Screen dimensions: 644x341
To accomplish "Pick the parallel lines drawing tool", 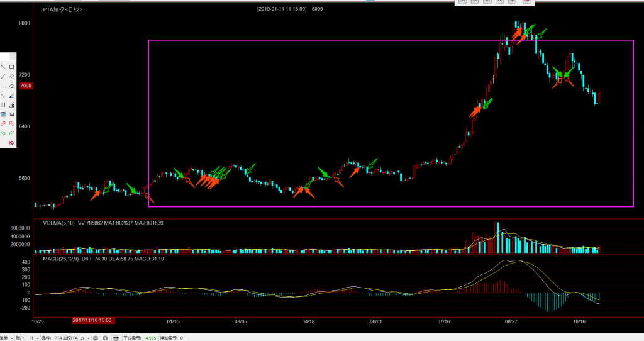I will [x=12, y=76].
